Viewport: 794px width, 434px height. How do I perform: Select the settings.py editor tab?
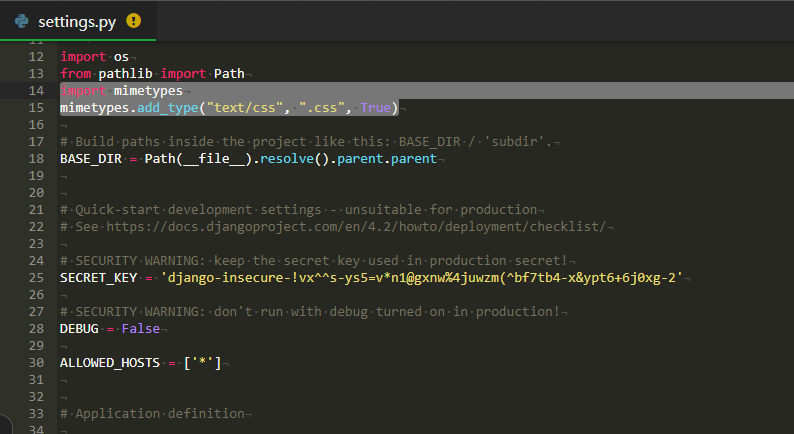click(x=78, y=21)
